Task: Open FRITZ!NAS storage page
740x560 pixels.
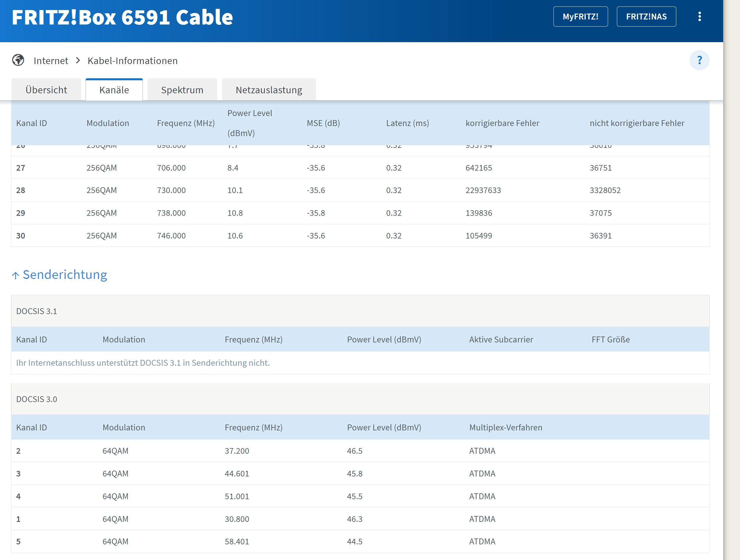Action: point(646,17)
